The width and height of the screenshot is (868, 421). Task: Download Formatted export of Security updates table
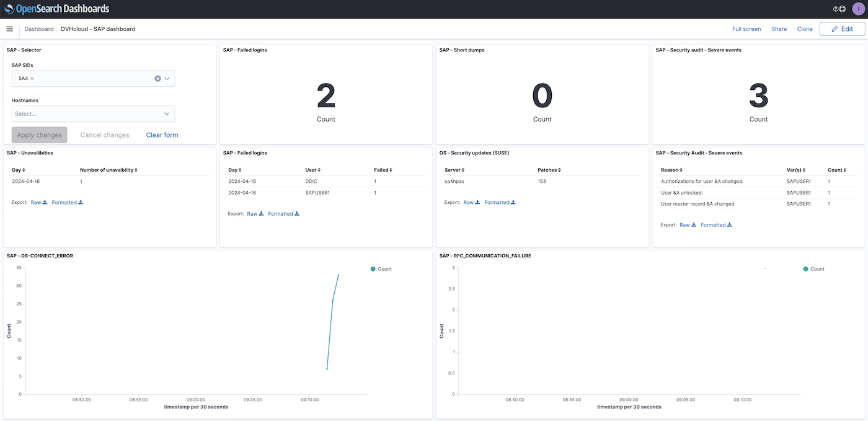tap(500, 203)
